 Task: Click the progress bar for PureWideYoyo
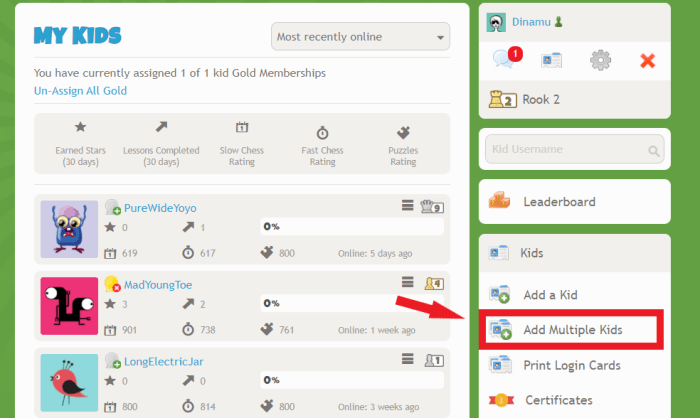[351, 227]
